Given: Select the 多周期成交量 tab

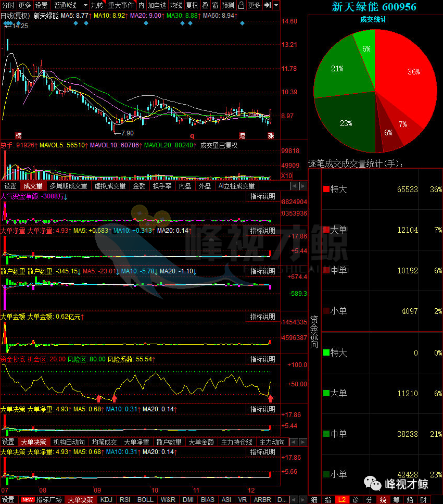Looking at the screenshot, I should tap(68, 186).
